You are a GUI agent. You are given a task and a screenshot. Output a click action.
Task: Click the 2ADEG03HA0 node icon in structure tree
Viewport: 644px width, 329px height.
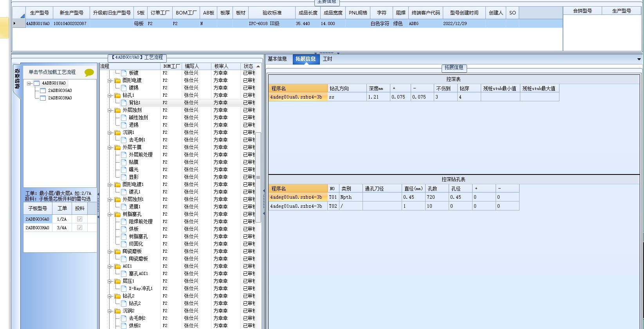point(43,98)
